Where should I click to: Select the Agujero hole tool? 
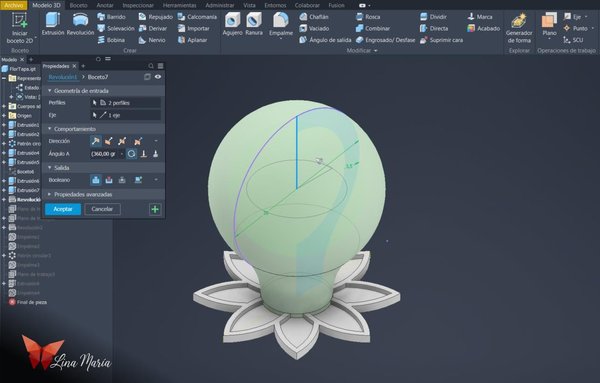click(x=233, y=24)
